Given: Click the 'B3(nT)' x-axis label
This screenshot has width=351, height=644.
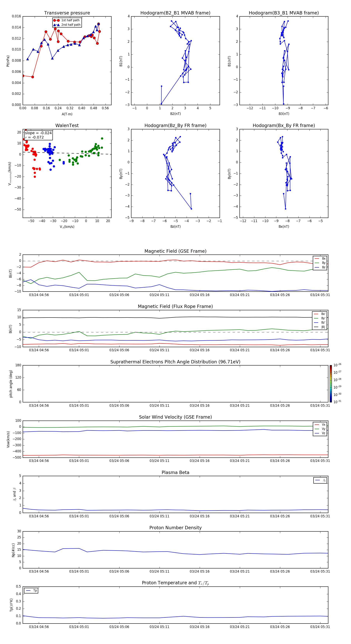Looking at the screenshot, I should [x=284, y=114].
